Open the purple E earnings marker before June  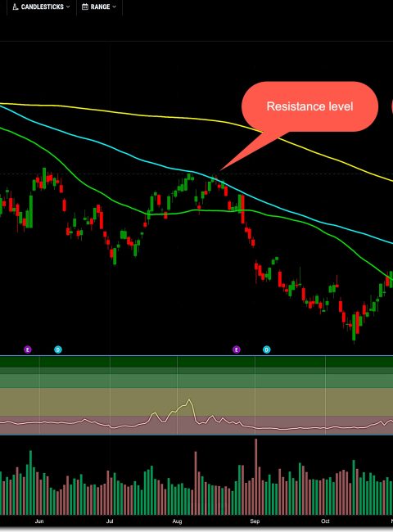28,349
